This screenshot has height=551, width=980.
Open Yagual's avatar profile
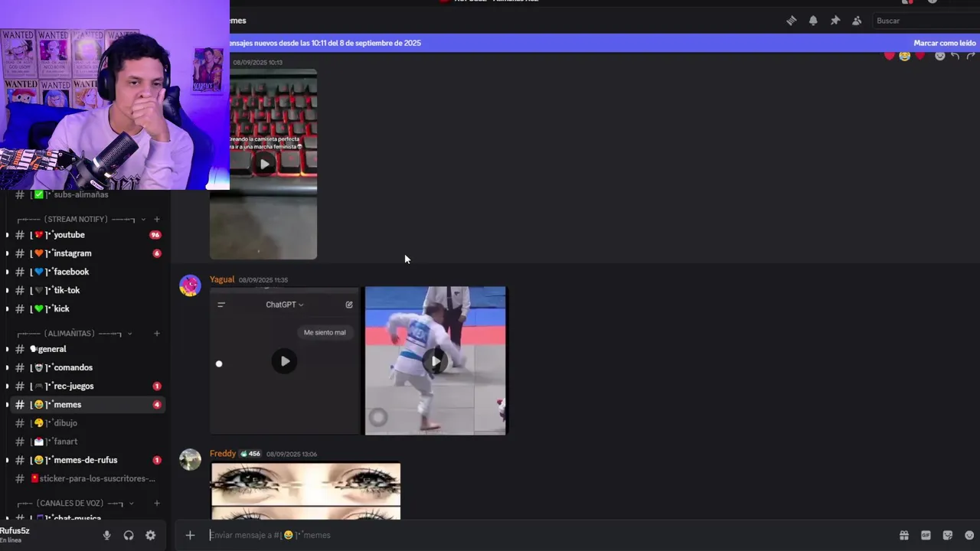pos(190,285)
